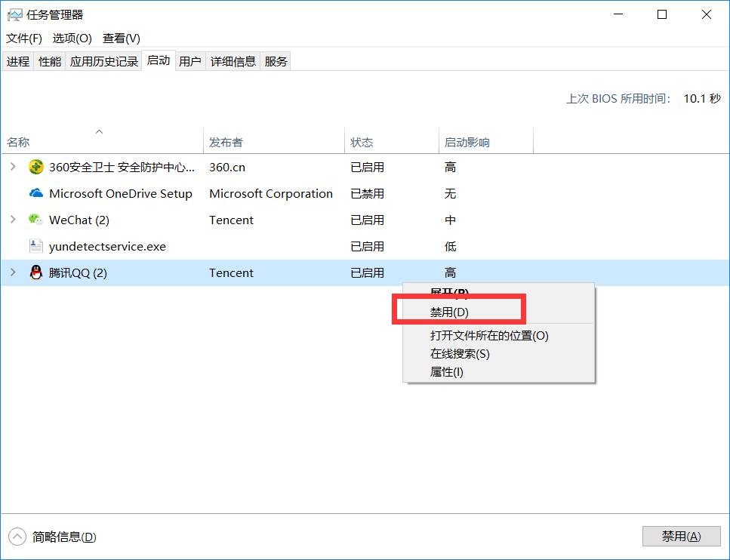
Task: Click the yundetectservice.exe file icon
Action: click(x=36, y=246)
